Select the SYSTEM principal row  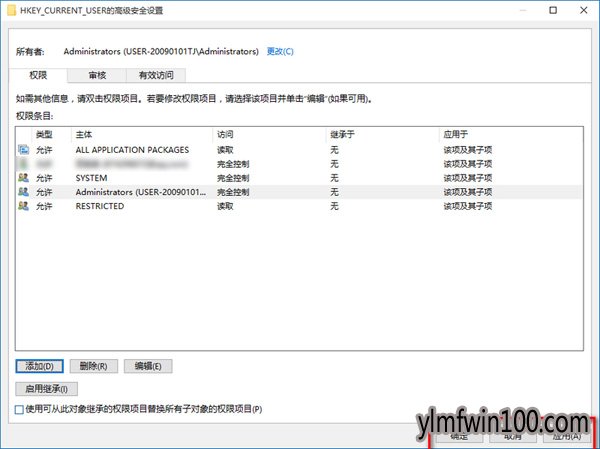tap(299, 178)
